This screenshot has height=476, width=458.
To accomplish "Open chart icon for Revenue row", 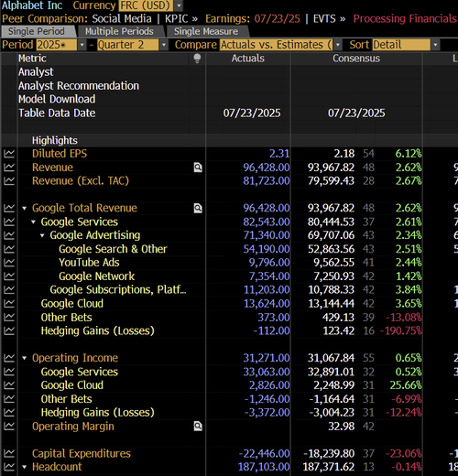I will (x=9, y=168).
